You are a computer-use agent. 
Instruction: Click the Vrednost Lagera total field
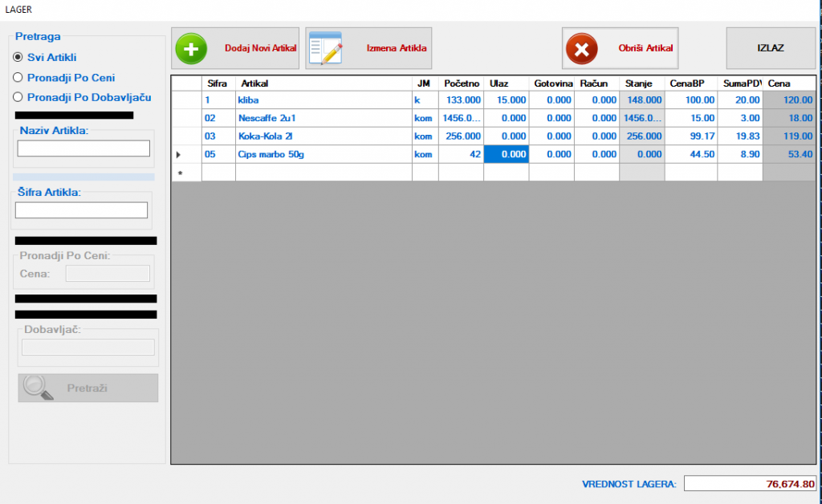tap(751, 484)
